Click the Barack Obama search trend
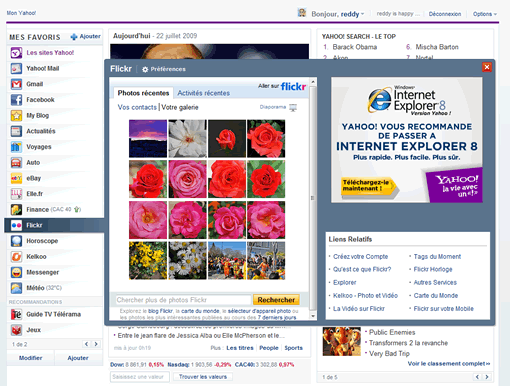 tap(355, 47)
